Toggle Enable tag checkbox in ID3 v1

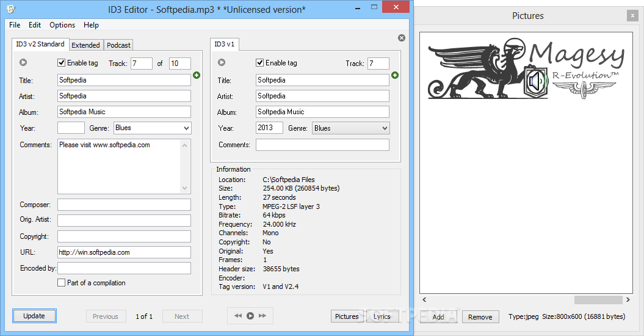click(x=259, y=62)
